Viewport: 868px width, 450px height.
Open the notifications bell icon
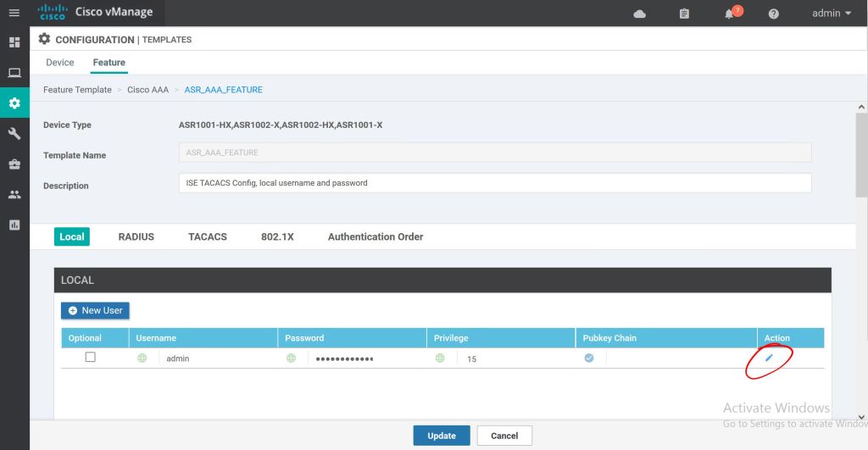(729, 14)
